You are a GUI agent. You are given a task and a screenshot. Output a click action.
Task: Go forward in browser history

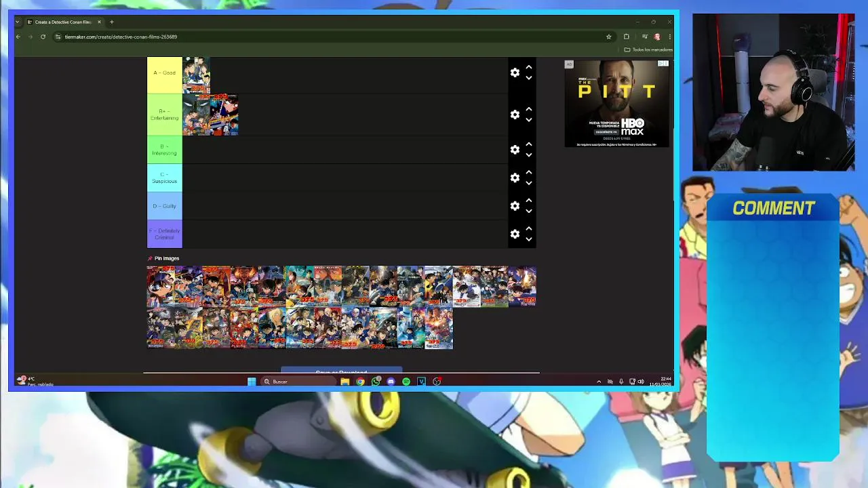pos(31,37)
